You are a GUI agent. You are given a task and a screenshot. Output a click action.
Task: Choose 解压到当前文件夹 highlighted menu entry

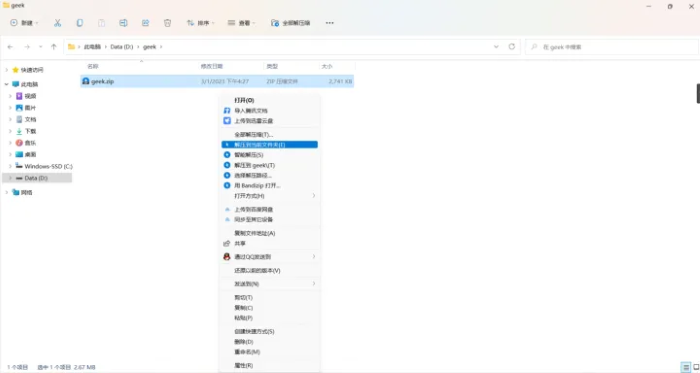coord(270,145)
